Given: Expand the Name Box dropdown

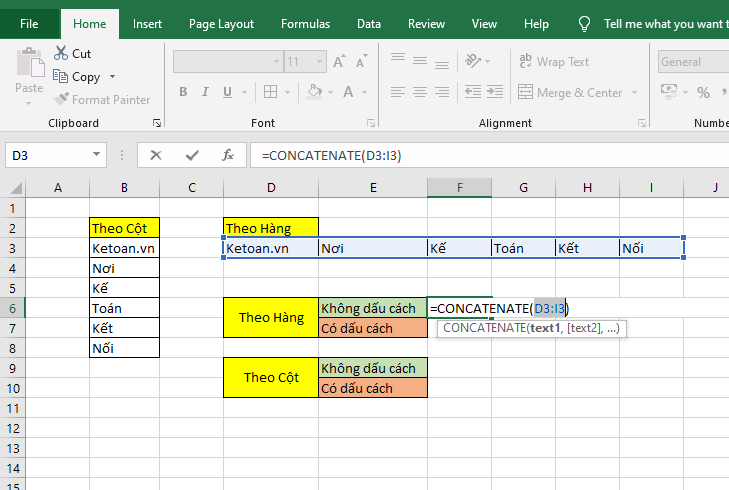Looking at the screenshot, I should 97,155.
